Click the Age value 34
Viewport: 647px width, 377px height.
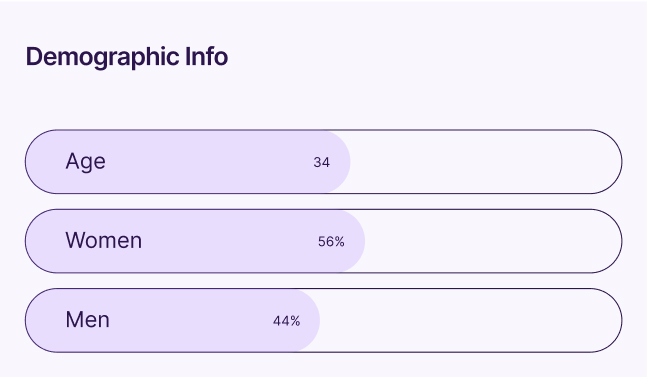pos(321,162)
